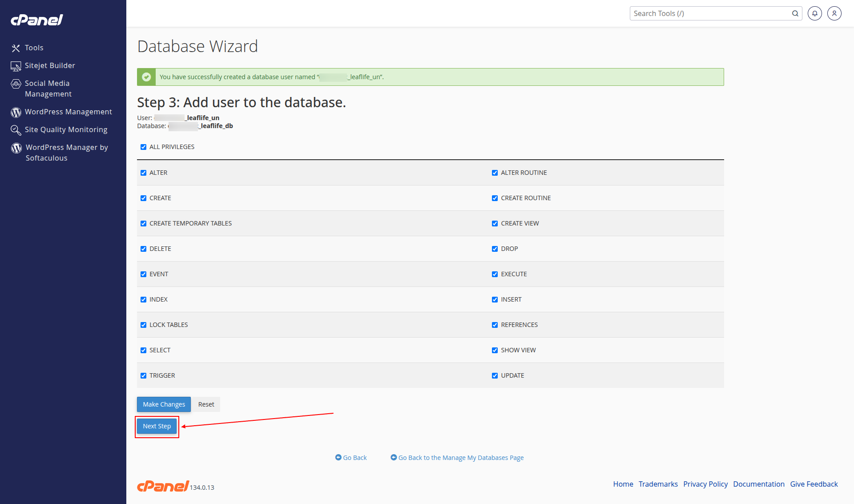The height and width of the screenshot is (504, 854).
Task: Click the WordPress Management icon
Action: 16,112
